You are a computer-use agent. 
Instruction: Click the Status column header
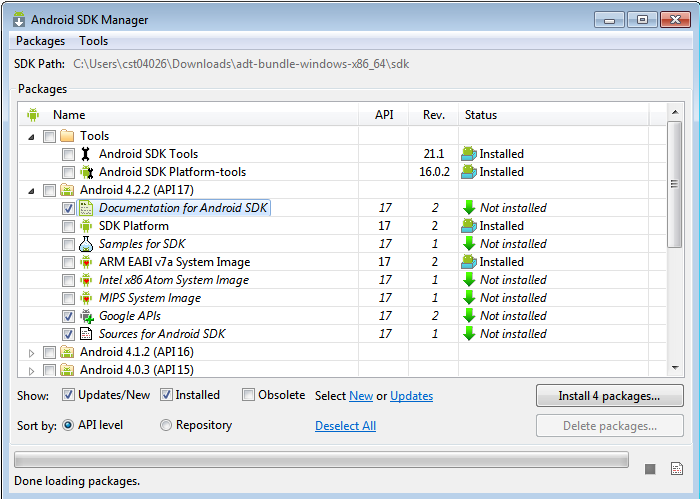(x=554, y=115)
